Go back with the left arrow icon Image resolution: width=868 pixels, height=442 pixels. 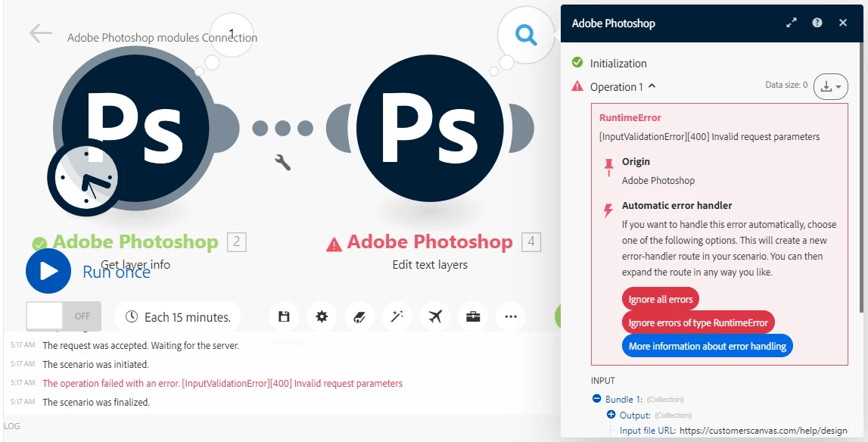point(40,33)
